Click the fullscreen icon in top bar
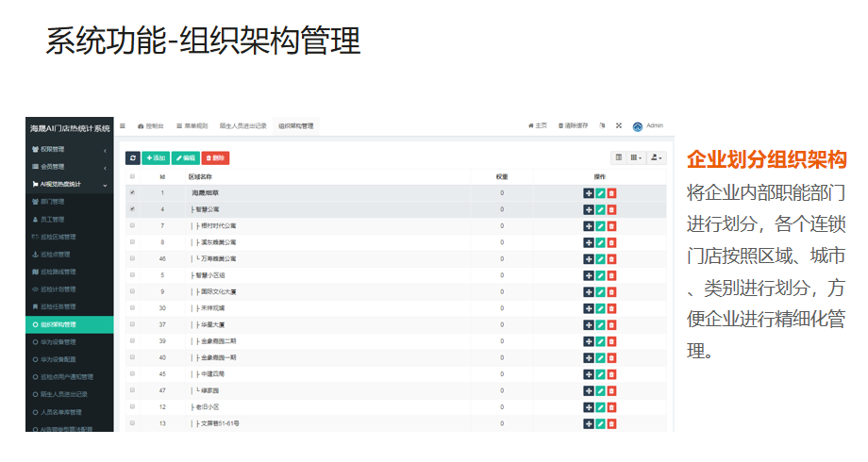Screen dimensions: 868x462 pyautogui.click(x=618, y=125)
